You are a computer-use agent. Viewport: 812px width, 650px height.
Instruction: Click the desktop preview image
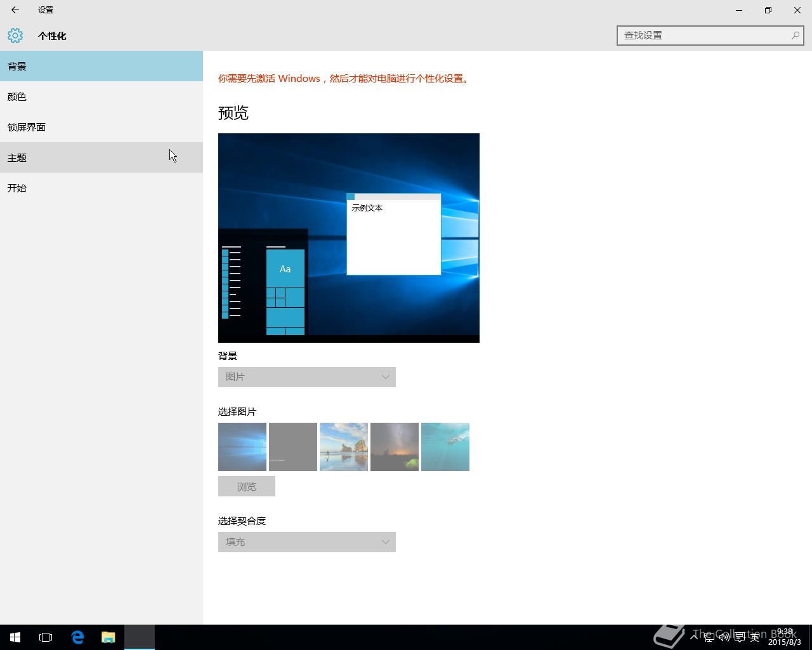tap(349, 238)
